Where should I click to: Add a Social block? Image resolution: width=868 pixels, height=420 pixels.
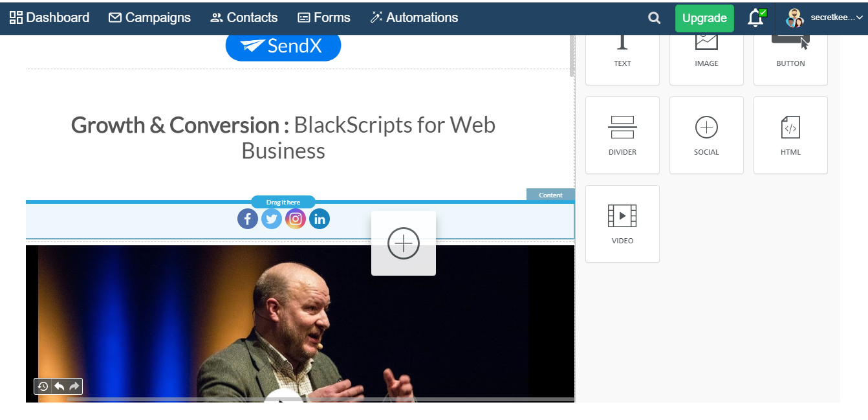click(706, 135)
